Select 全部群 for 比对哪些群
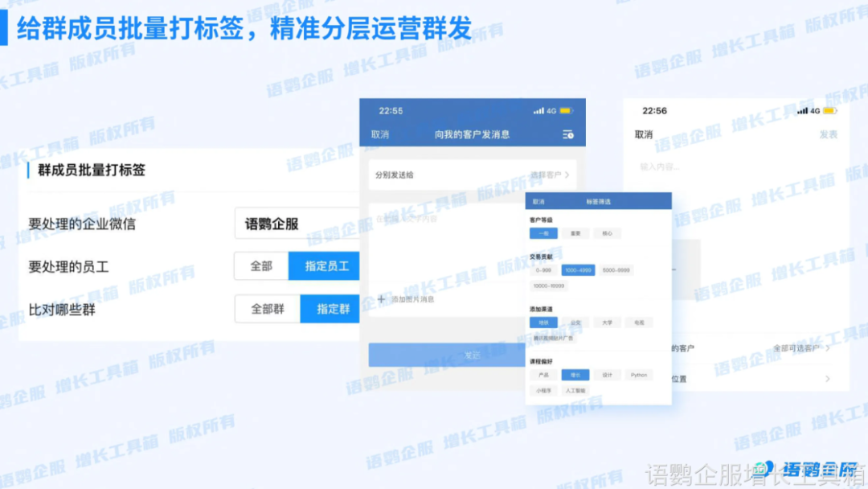This screenshot has width=868, height=489. point(266,309)
